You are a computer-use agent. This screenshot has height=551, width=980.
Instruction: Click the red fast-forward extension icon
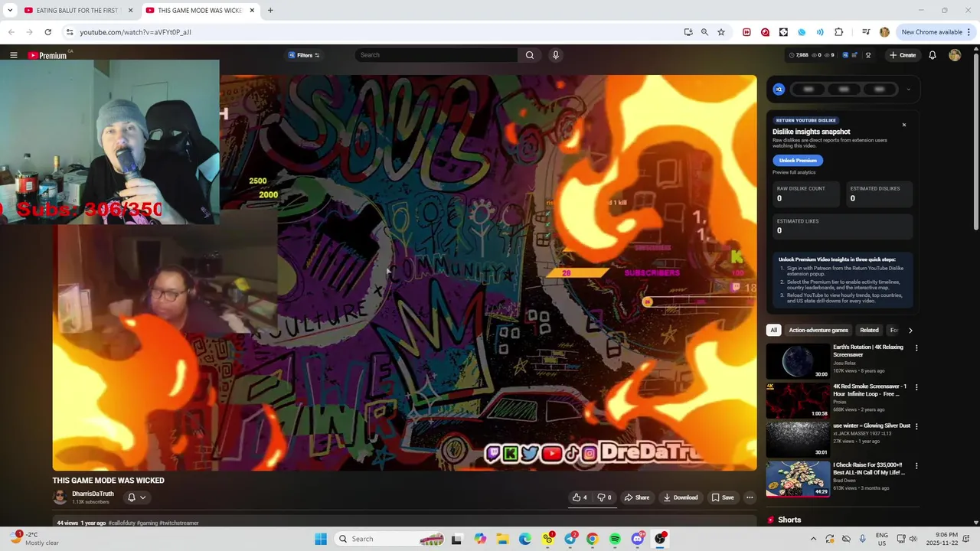coord(746,32)
